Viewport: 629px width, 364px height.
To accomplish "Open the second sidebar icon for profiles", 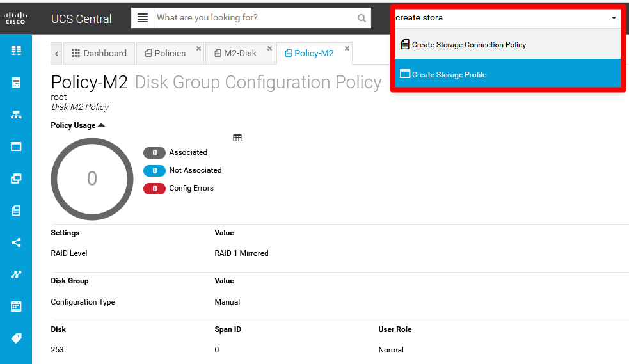I will click(x=16, y=83).
